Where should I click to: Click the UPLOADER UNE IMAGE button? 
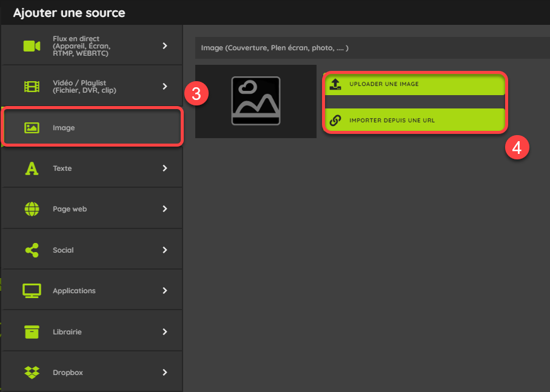pos(415,84)
